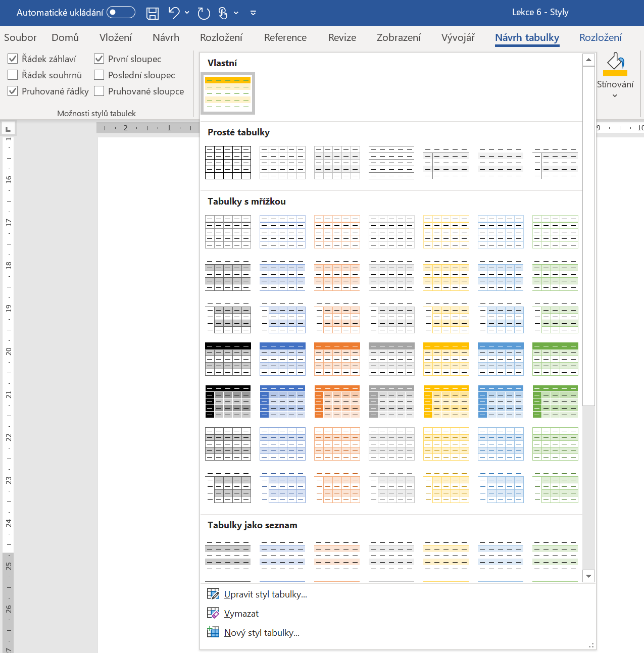Screen dimensions: 644x653
Task: Open the Reference ribbon tab
Action: click(x=285, y=37)
